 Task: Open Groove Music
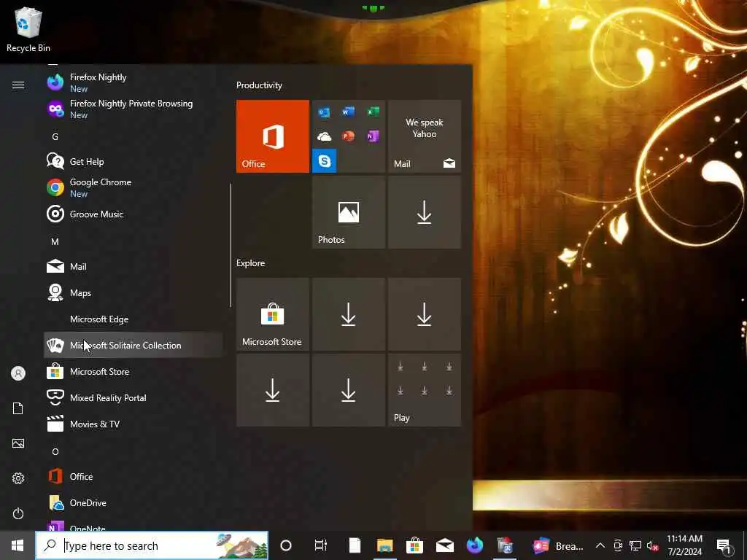(x=133, y=214)
